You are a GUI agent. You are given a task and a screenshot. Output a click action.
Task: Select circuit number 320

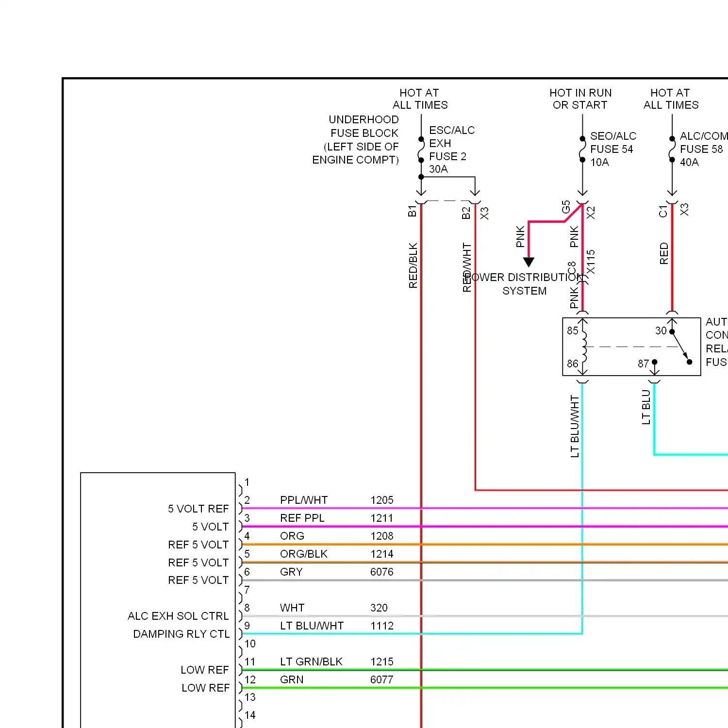tap(379, 608)
